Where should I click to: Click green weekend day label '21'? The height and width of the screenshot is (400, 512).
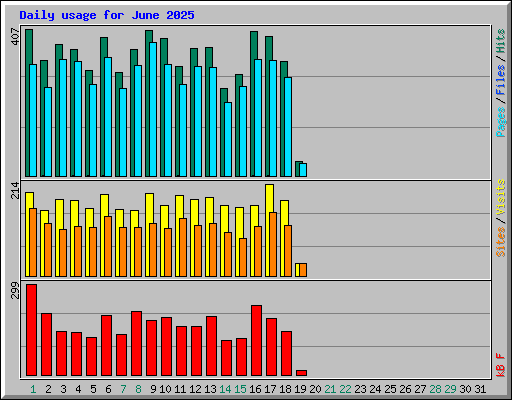(x=330, y=389)
